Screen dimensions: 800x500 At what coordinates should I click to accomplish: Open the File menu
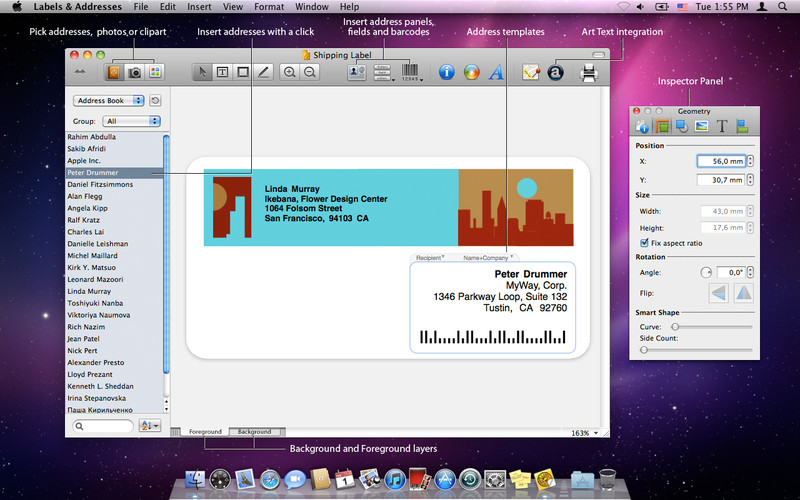click(141, 7)
